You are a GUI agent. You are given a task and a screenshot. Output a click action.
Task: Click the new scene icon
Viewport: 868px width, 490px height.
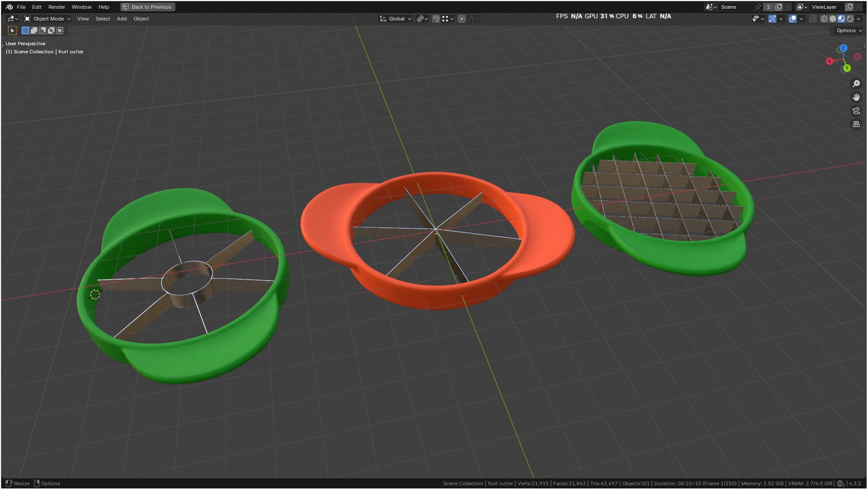pyautogui.click(x=779, y=7)
